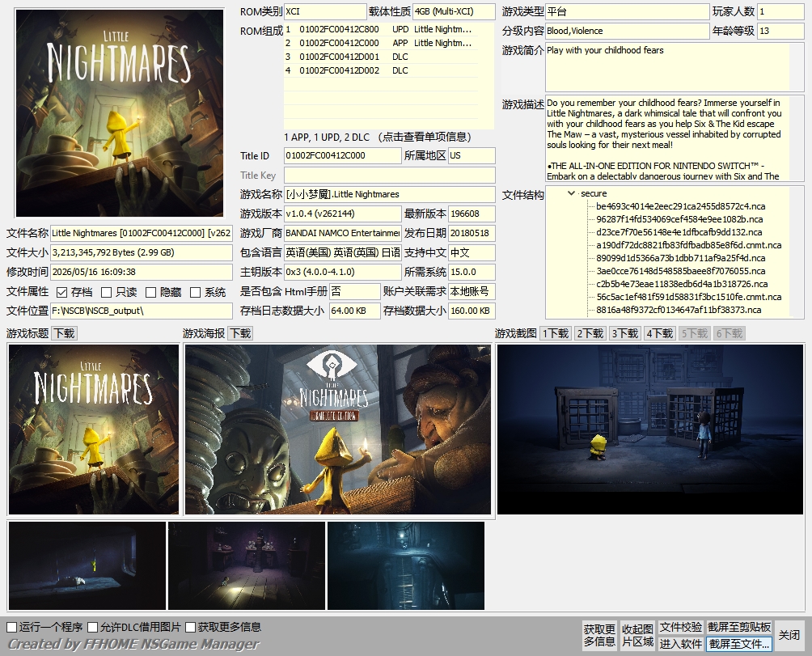Toggle the 存档 file attribute checkbox

point(62,293)
